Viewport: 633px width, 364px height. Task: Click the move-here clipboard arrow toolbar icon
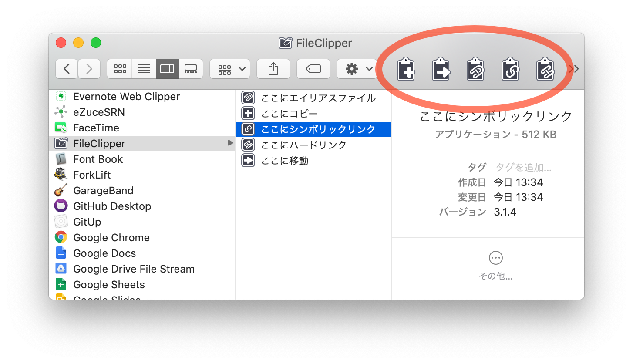441,69
